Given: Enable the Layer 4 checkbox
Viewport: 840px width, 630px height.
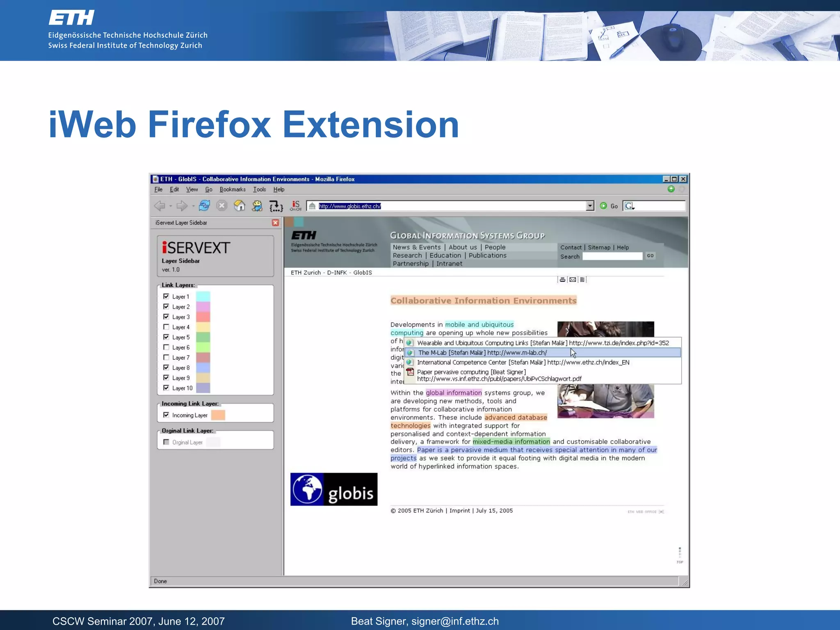Looking at the screenshot, I should tap(166, 327).
